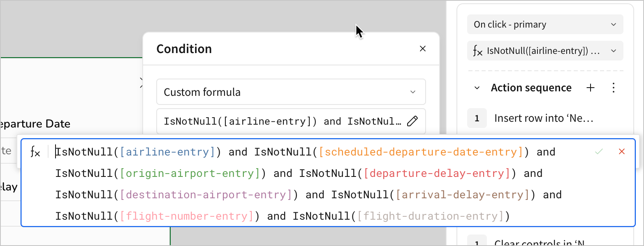Close the Condition panel
Image resolution: width=644 pixels, height=246 pixels.
(x=422, y=49)
